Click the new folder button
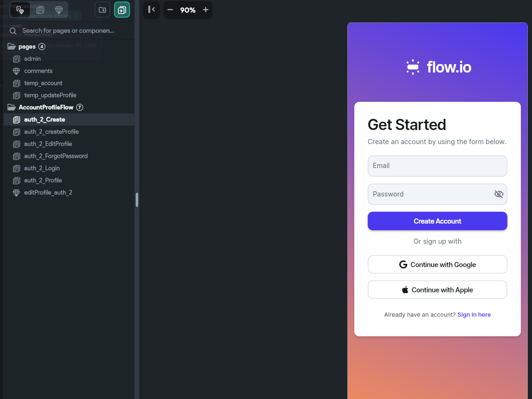Screen dimensions: 532x399 [x=102, y=10]
